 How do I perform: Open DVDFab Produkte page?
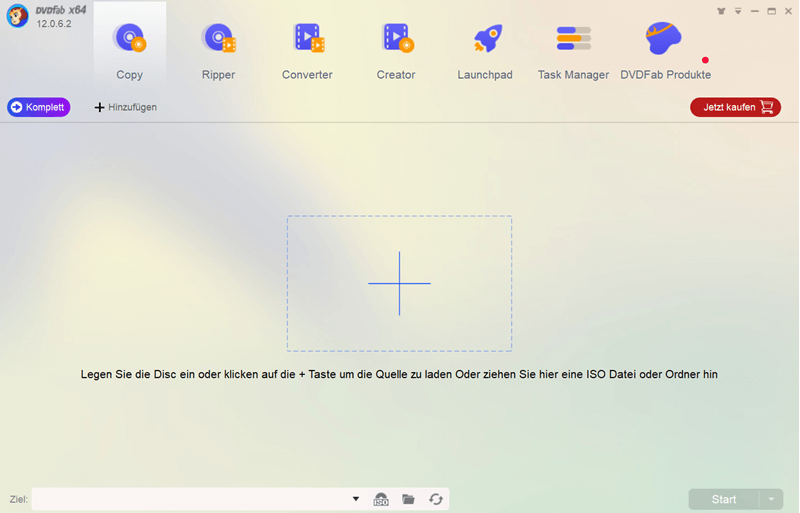click(665, 51)
